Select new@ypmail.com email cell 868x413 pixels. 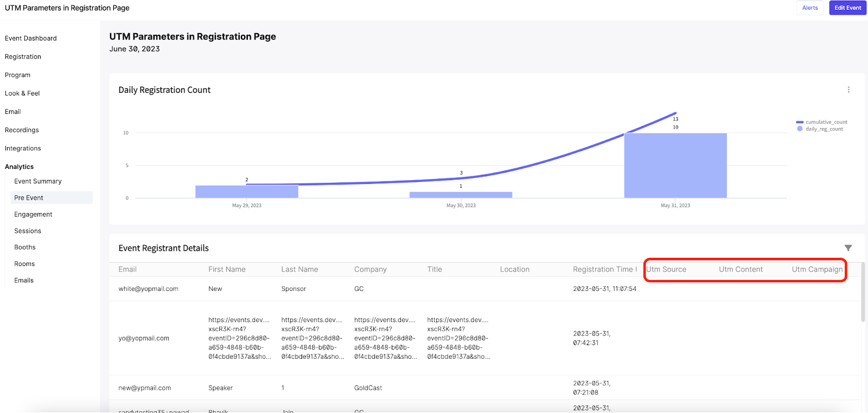[x=144, y=388]
